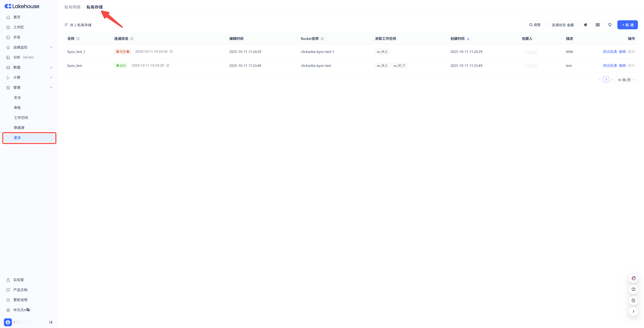Click the colorful AI assistant icon
The image size is (644, 328).
633,278
